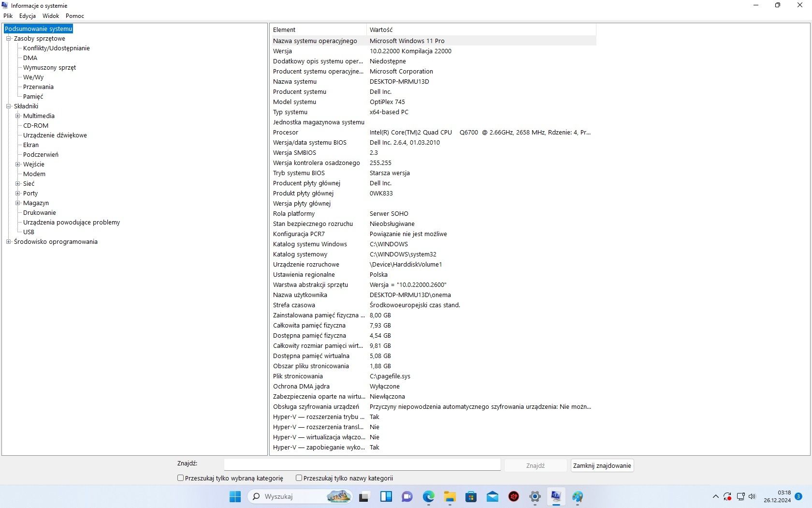
Task: Launch the Chat app from the taskbar
Action: click(407, 496)
